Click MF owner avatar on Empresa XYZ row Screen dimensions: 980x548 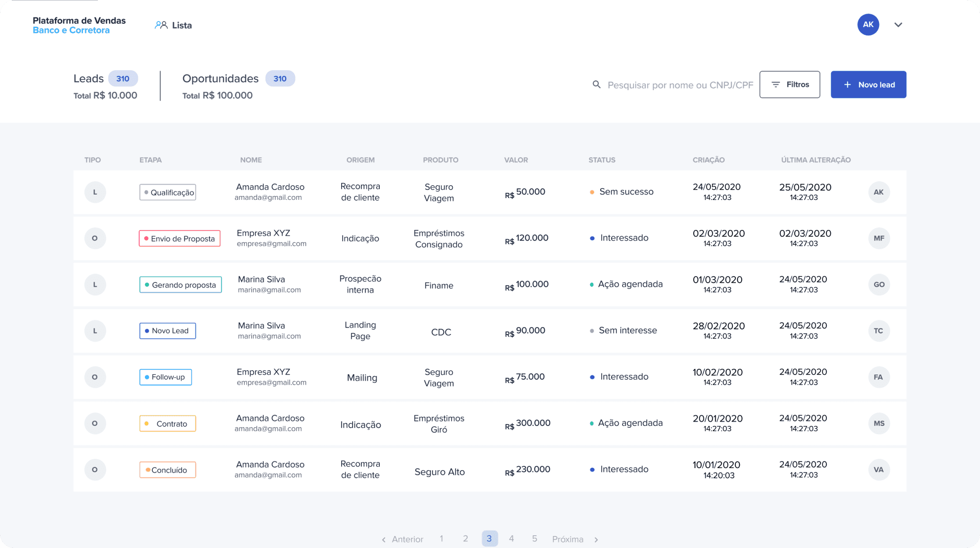[879, 238]
